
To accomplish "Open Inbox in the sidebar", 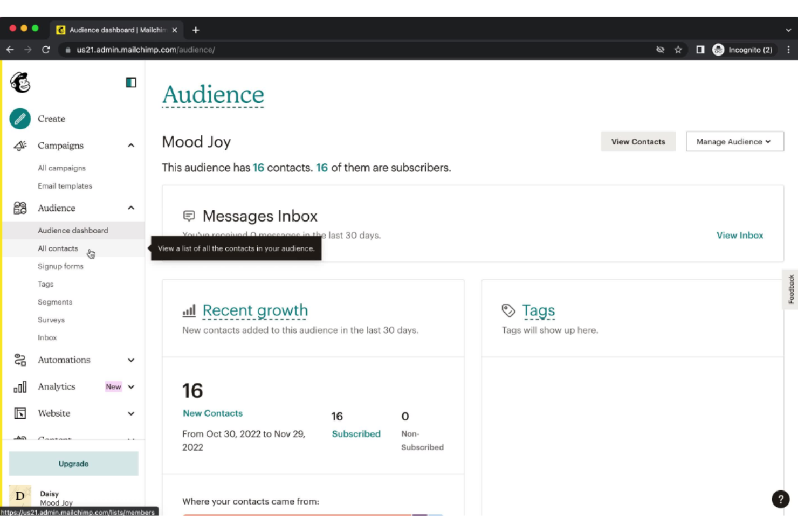I will 47,337.
